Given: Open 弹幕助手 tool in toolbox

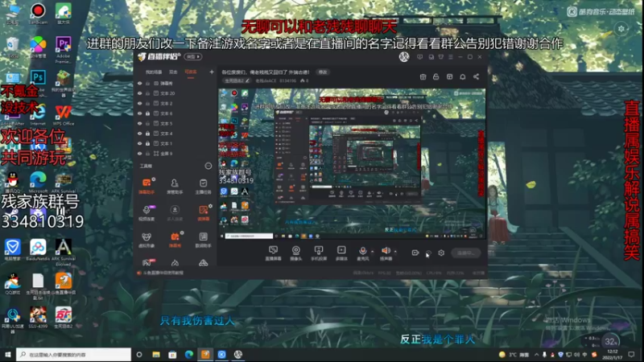Looking at the screenshot, I should [147, 186].
